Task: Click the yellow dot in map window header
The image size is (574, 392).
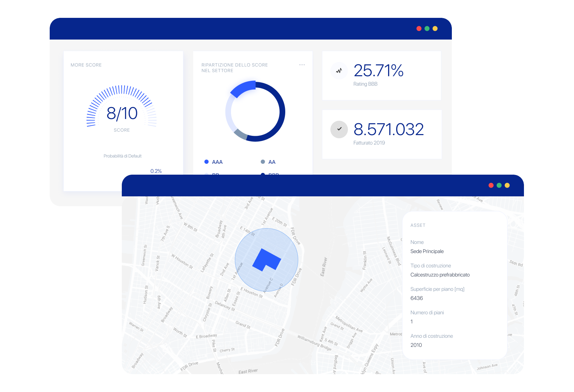Action: coord(507,185)
